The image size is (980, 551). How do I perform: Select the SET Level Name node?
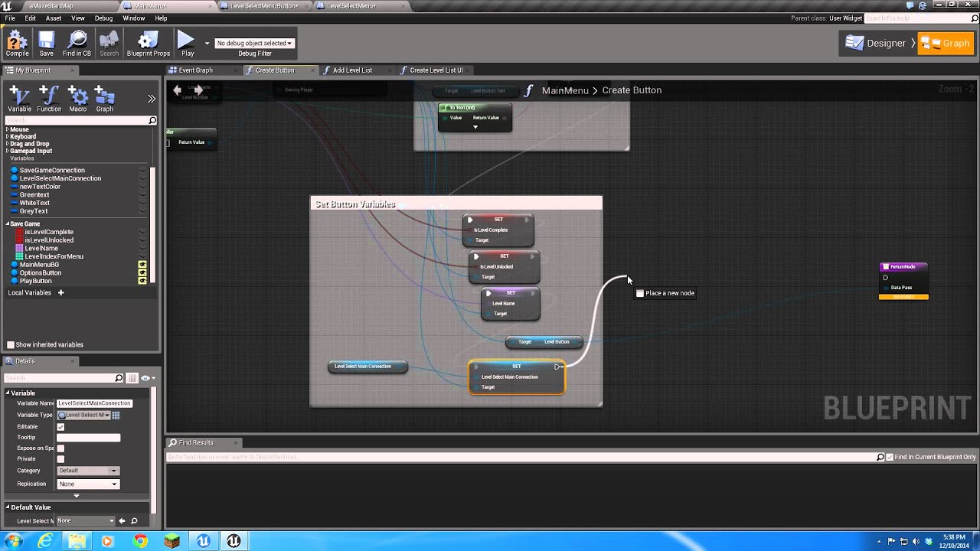pos(511,303)
